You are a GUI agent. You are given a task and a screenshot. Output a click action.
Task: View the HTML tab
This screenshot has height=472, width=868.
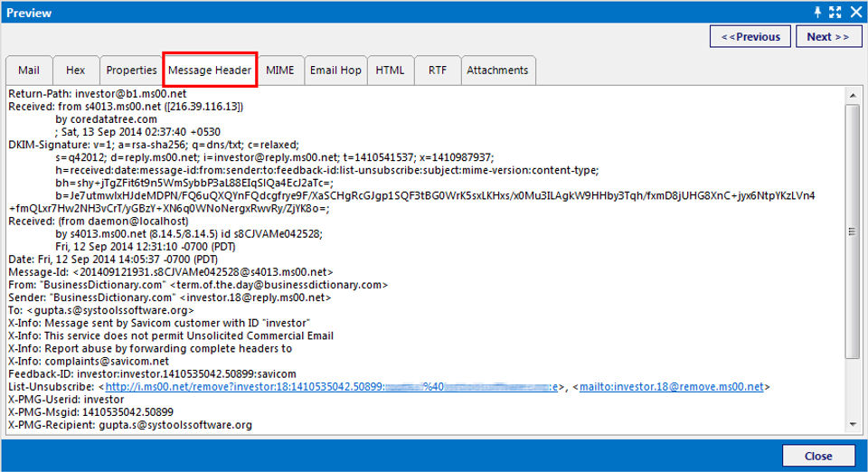pos(391,71)
